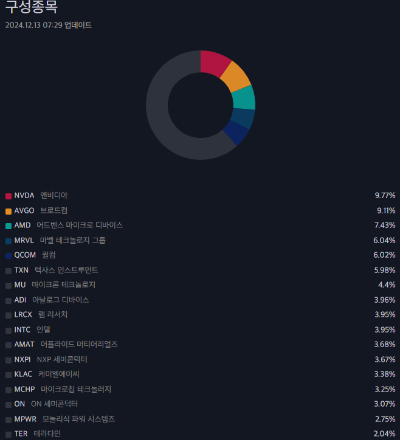Screen dimensions: 400x440
Task: Select the orange AVGO donut segment
Action: tap(235, 77)
